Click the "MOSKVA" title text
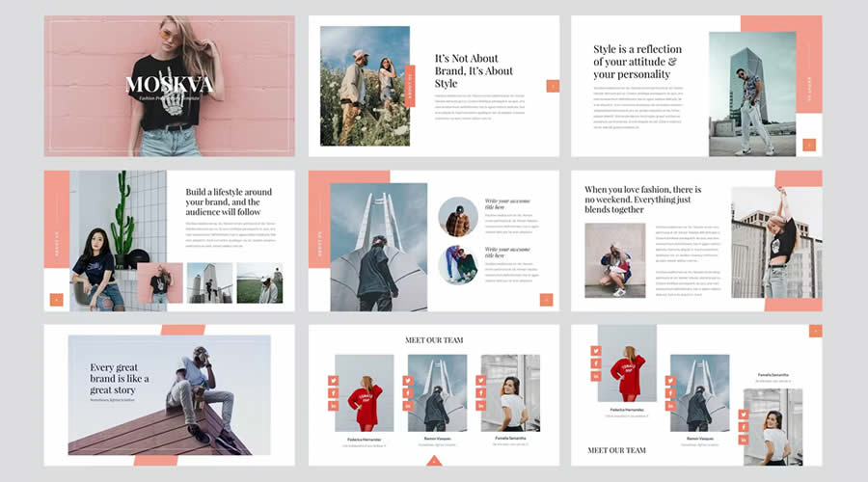The height and width of the screenshot is (482, 868). coord(170,84)
